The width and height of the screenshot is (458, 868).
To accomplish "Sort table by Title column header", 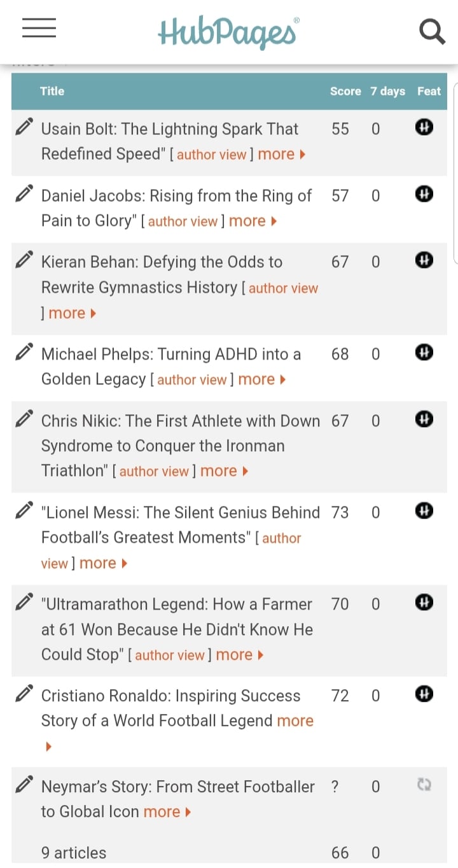I will [52, 91].
